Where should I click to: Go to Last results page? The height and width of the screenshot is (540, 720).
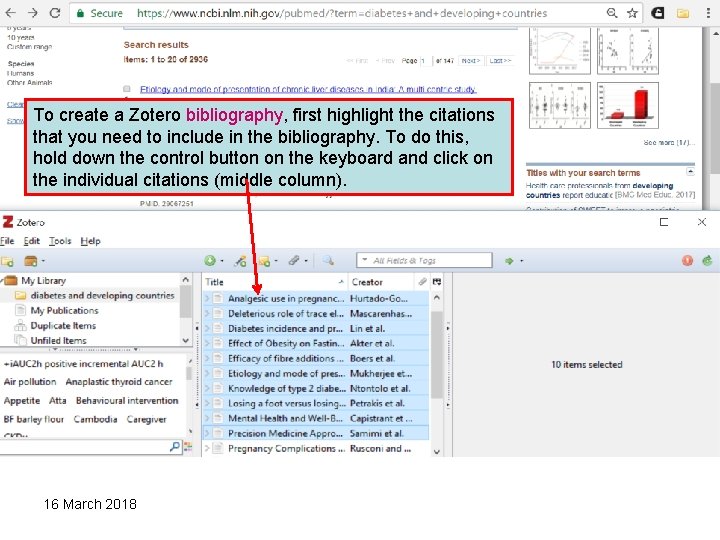click(500, 61)
